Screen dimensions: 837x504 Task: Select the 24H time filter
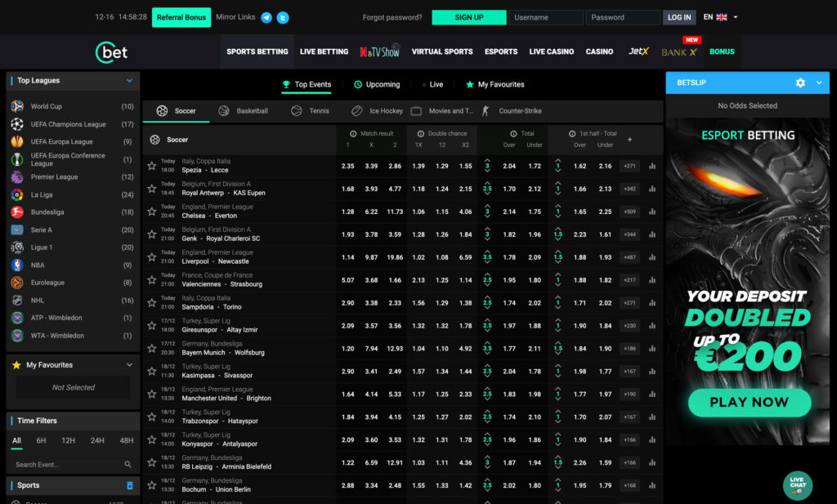[x=97, y=440]
